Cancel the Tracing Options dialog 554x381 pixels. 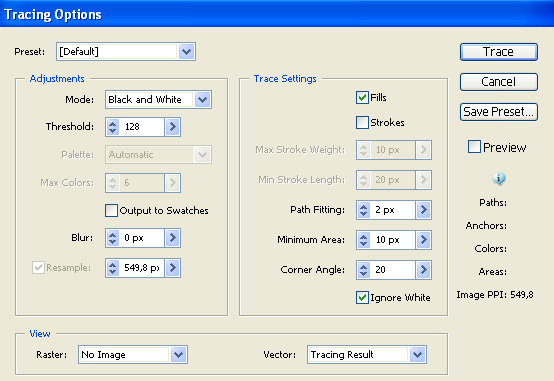499,82
